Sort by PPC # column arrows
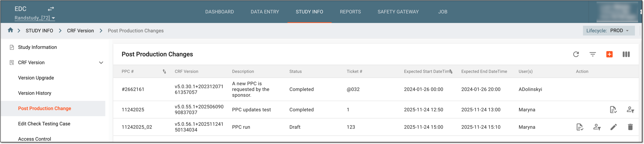This screenshot has height=144, width=644. tap(164, 71)
